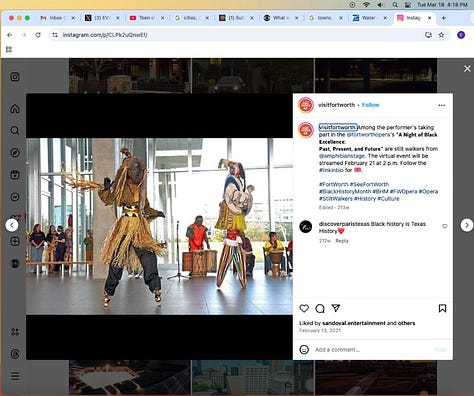Open profile avatar in Instagram sidebar
The image size is (474, 396).
pos(15,264)
